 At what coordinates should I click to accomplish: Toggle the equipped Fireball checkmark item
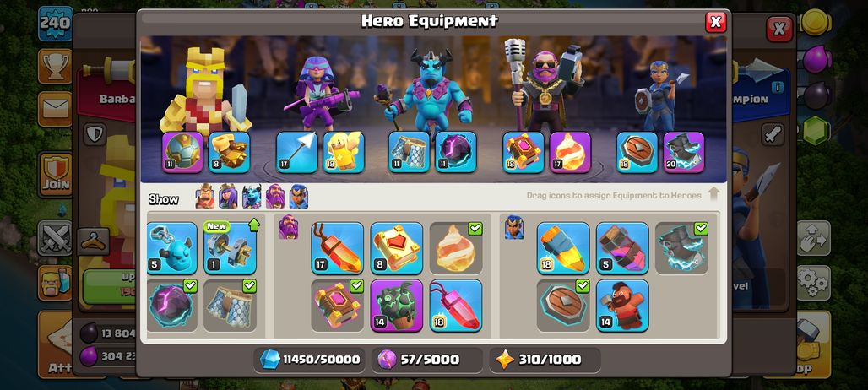click(x=456, y=248)
